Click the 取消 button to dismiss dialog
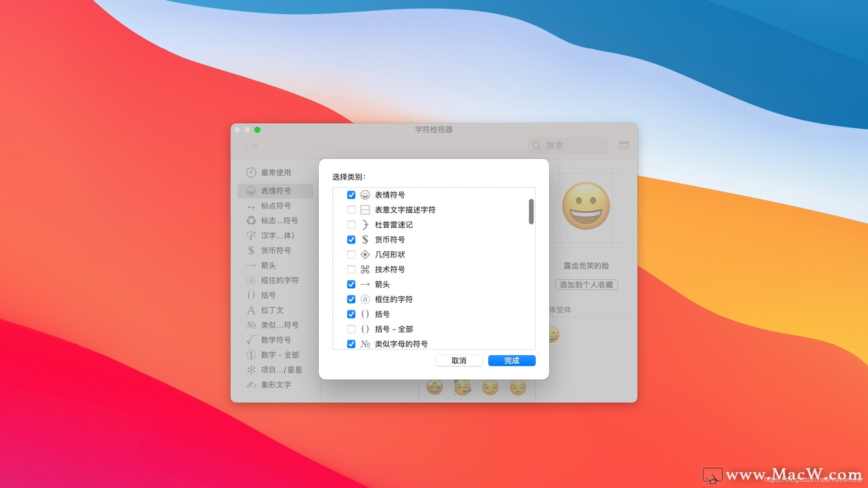This screenshot has width=868, height=488. point(459,361)
